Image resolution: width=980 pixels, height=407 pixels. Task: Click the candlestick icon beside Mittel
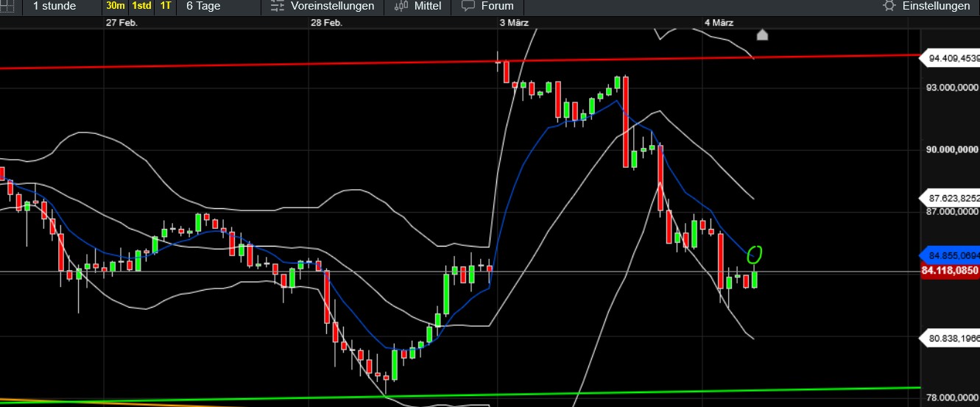point(401,6)
